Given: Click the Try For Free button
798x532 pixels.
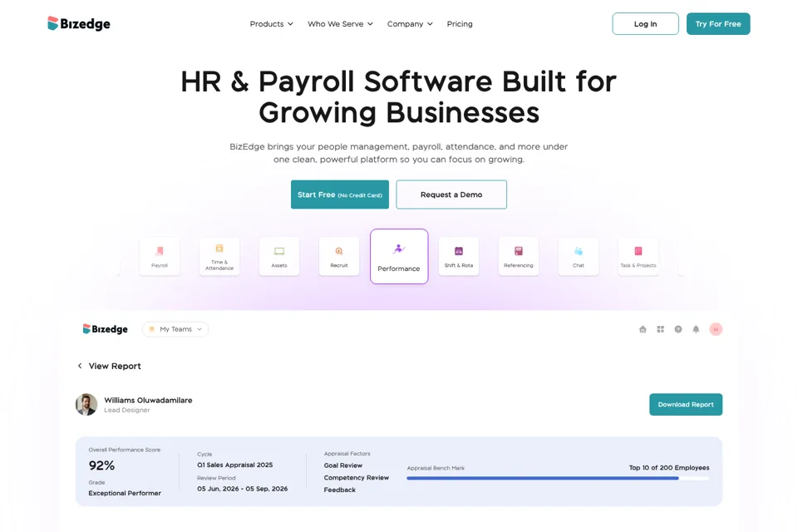Looking at the screenshot, I should (718, 24).
